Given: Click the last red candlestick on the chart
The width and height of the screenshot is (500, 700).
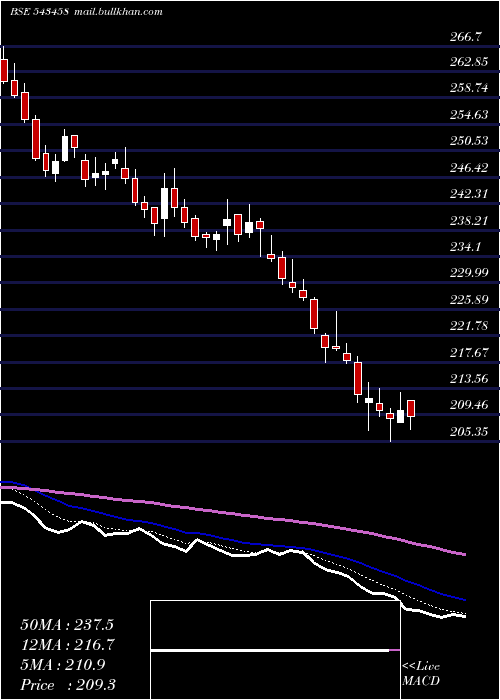Looking at the screenshot, I should pyautogui.click(x=411, y=408).
